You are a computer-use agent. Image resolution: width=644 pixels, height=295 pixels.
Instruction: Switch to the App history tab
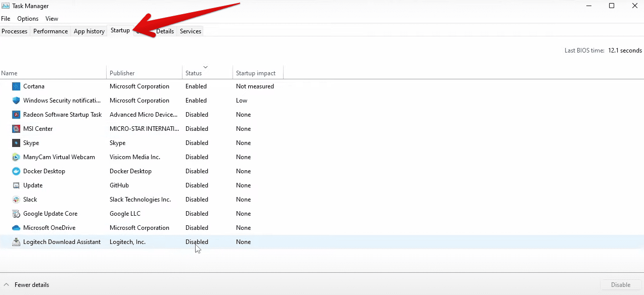click(x=89, y=31)
